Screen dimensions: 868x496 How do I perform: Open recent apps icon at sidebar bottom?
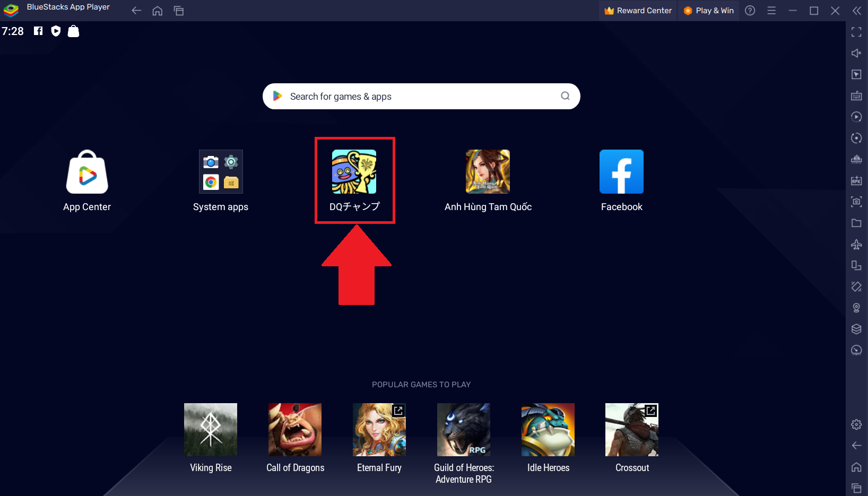pos(856,488)
